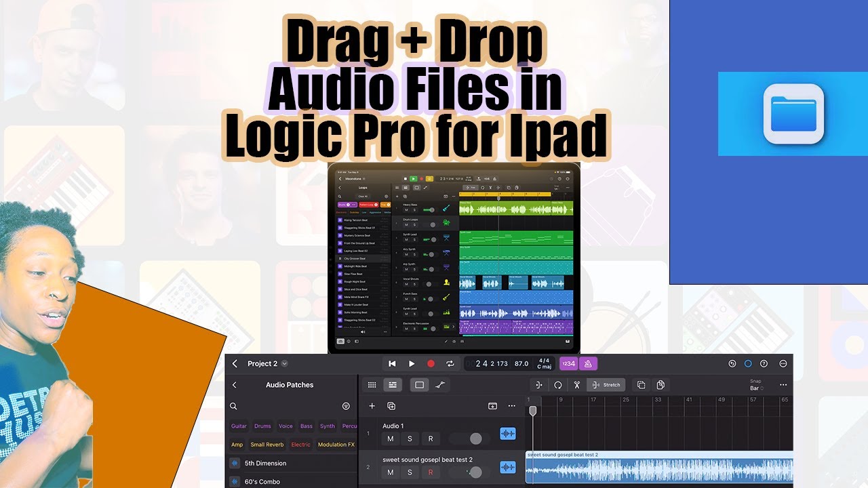The height and width of the screenshot is (488, 868).
Task: Select the scissors tool
Action: 576,385
